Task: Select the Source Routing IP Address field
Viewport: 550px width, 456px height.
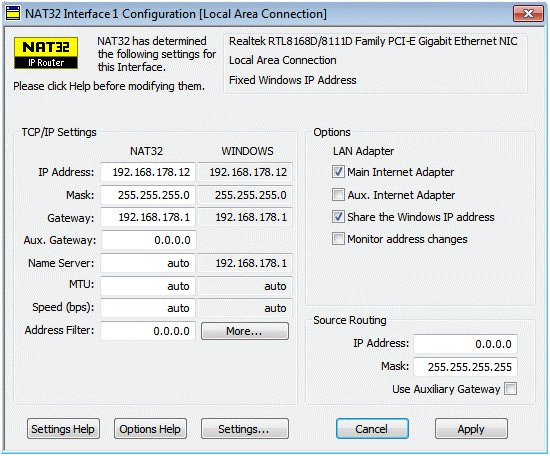Action: [465, 344]
